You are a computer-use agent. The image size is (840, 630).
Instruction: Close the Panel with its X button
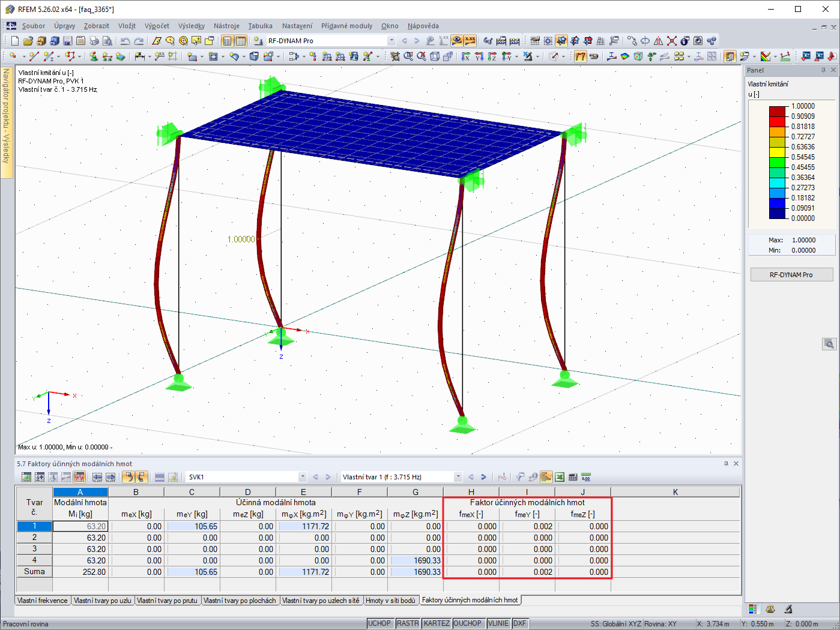[833, 70]
